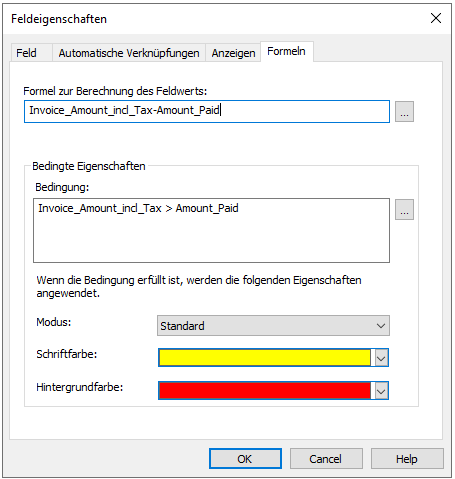This screenshot has width=455, height=479.
Task: Open formula editor beside the Bedingung box
Action: (404, 210)
